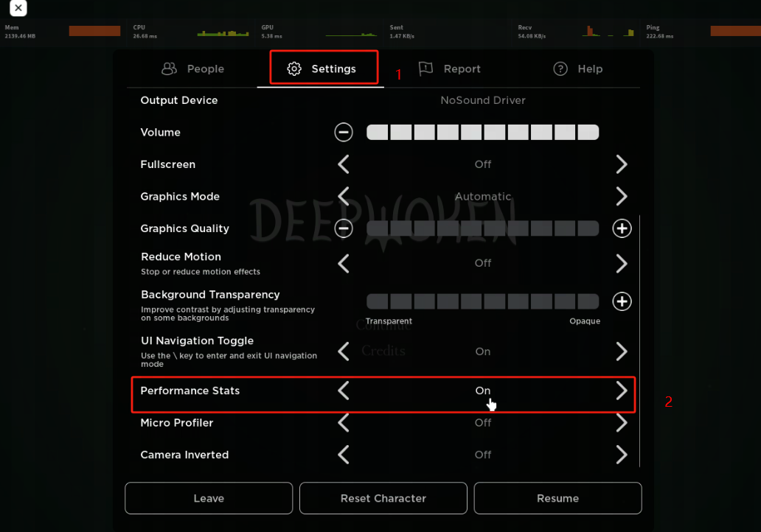The width and height of the screenshot is (761, 532).
Task: Click the Report flag icon
Action: [425, 69]
